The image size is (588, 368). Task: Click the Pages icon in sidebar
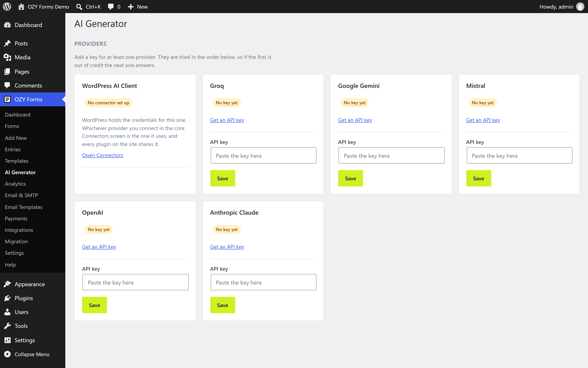click(x=7, y=72)
